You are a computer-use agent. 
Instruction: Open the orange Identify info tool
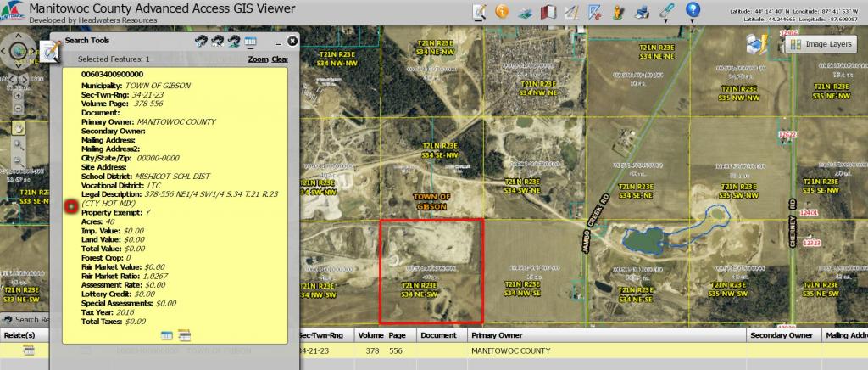coord(502,12)
